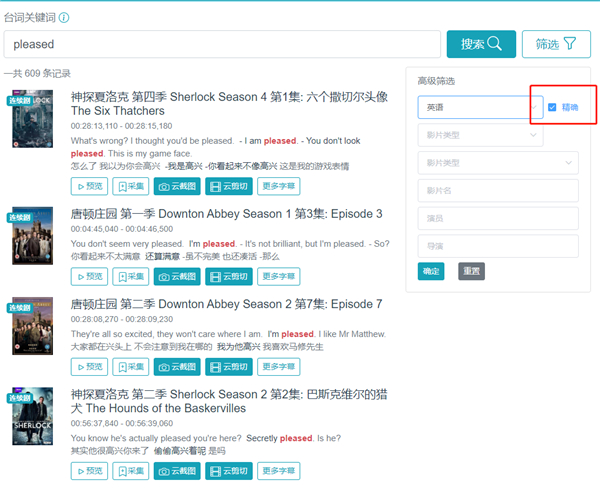Open the 筛选 filter funnel button
Screen dimensions: 600x489
pos(555,44)
